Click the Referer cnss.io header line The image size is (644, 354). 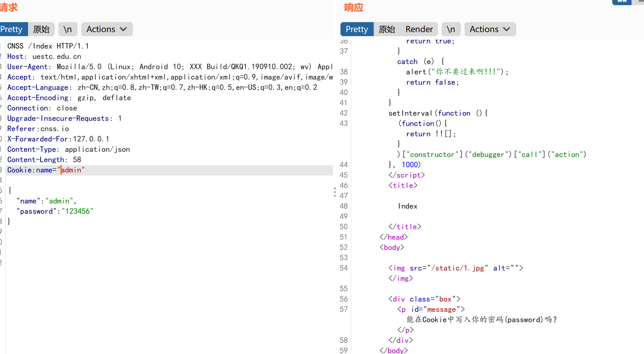coord(38,129)
